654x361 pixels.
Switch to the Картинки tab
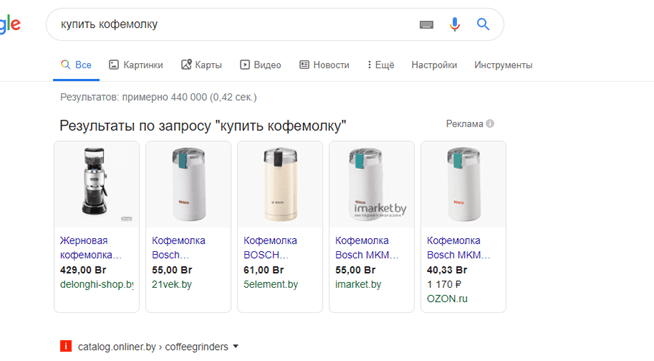click(136, 65)
